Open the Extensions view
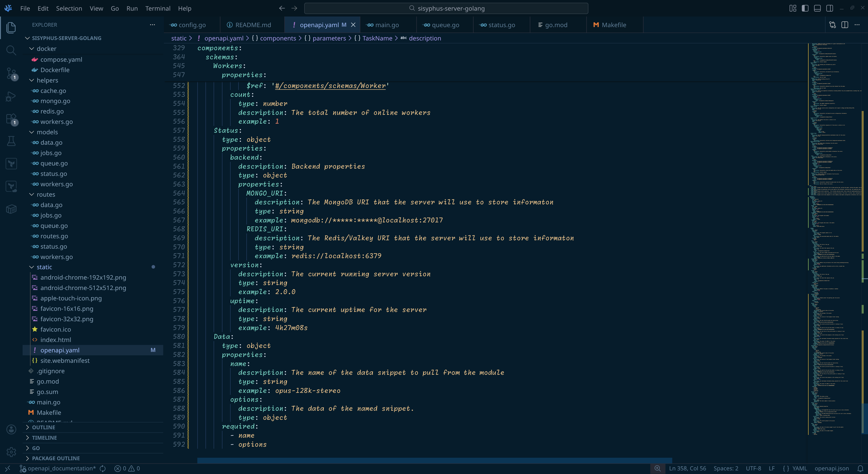The height and width of the screenshot is (474, 868). pos(11,119)
